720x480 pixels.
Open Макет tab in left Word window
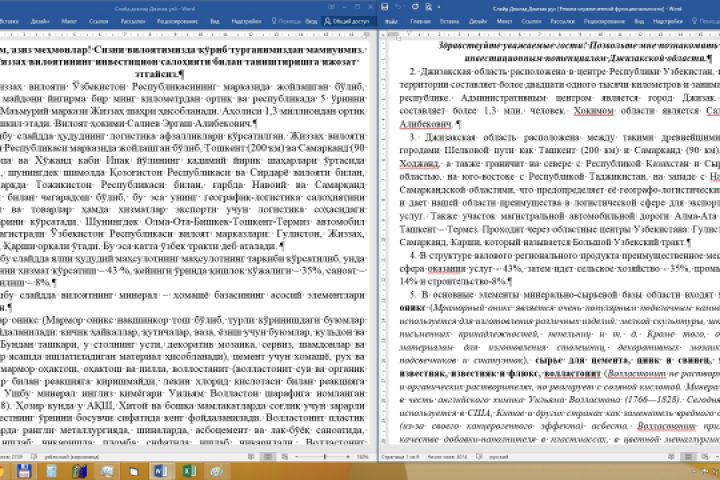pyautogui.click(x=69, y=21)
